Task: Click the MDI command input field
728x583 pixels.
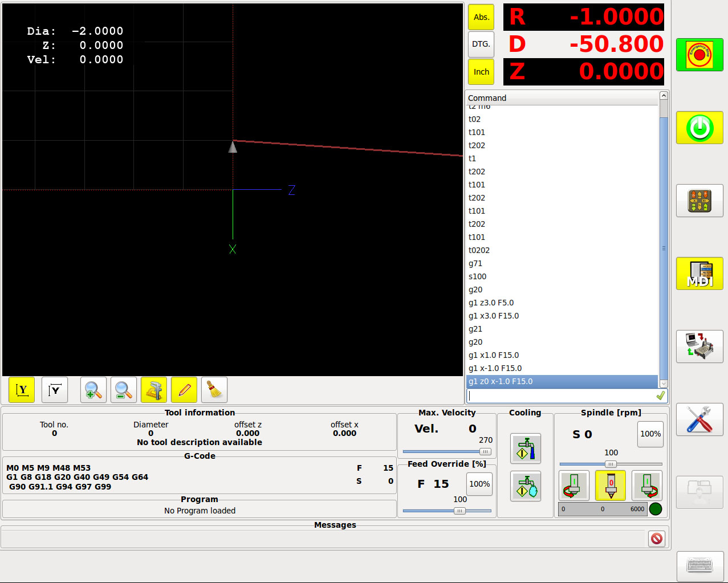Action: click(x=562, y=396)
